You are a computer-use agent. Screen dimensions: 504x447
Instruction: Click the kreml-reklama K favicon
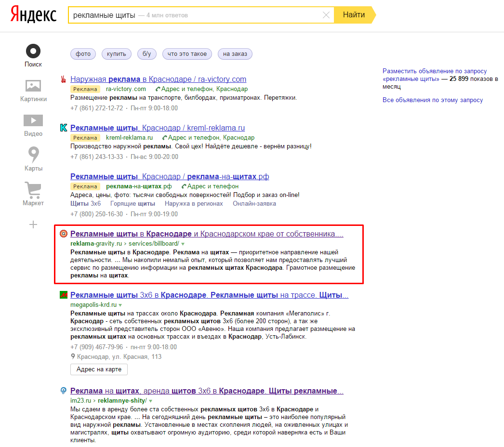[64, 128]
